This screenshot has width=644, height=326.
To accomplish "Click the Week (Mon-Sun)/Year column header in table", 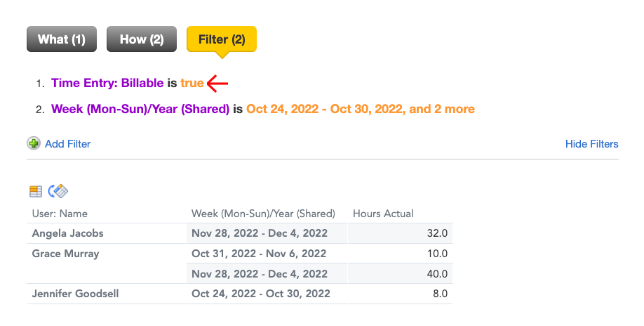I will tap(263, 214).
